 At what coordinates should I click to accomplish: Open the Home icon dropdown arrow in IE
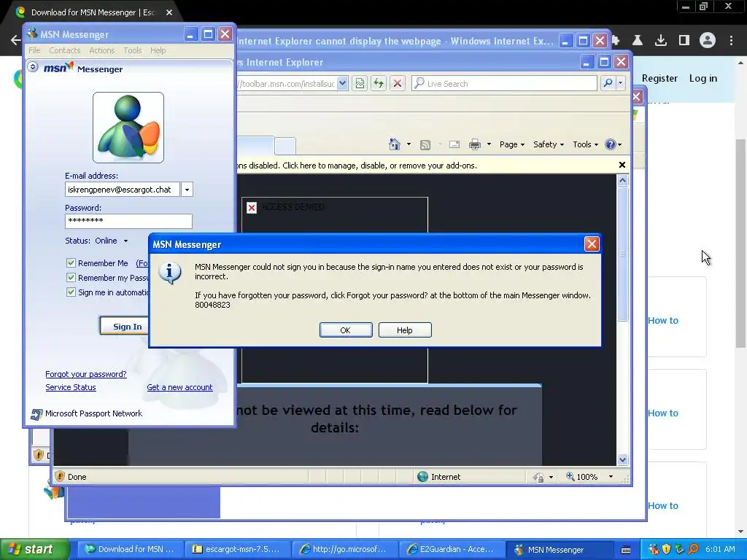tap(409, 144)
